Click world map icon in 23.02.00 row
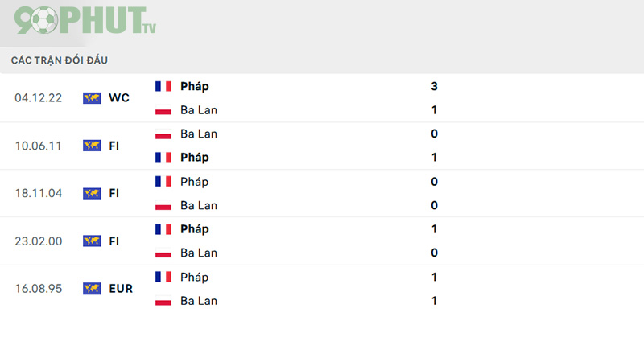The height and width of the screenshot is (362, 644). [92, 241]
